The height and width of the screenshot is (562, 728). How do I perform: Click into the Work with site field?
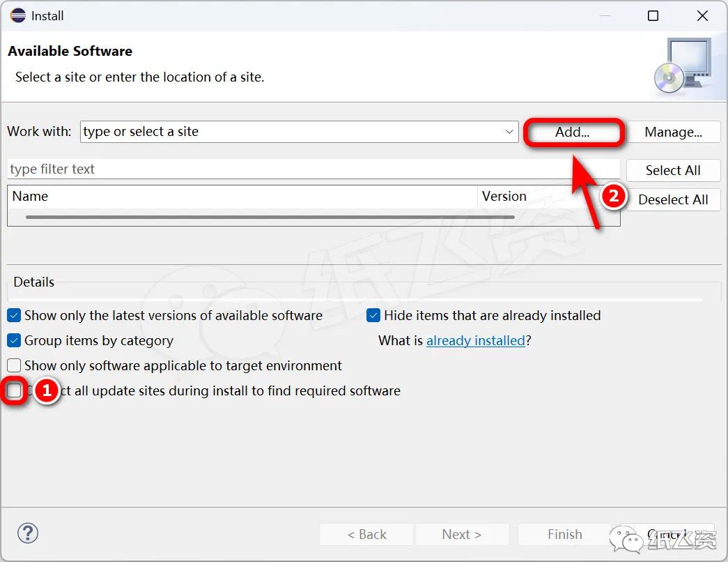293,132
